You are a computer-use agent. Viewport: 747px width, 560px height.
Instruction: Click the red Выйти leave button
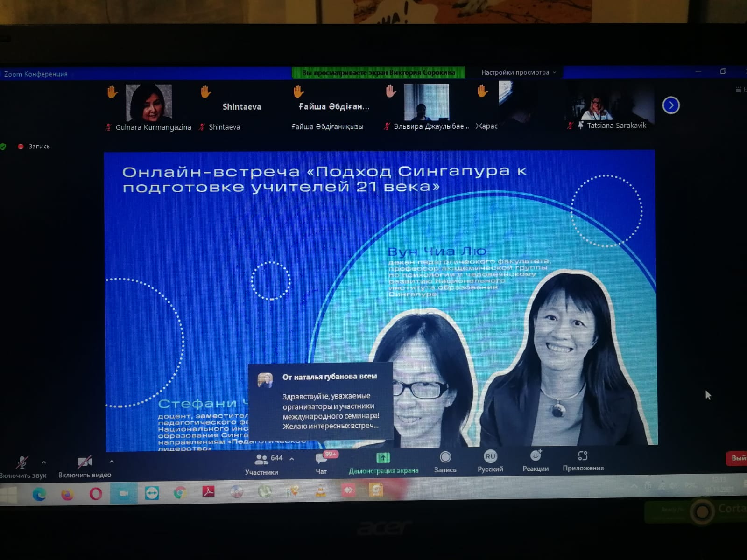pyautogui.click(x=737, y=458)
